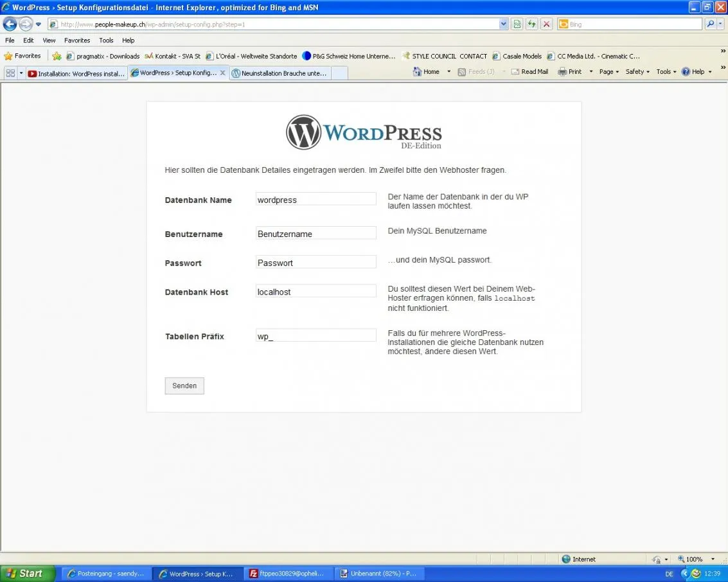728x582 pixels.
Task: Click the Senden submit button
Action: click(184, 385)
